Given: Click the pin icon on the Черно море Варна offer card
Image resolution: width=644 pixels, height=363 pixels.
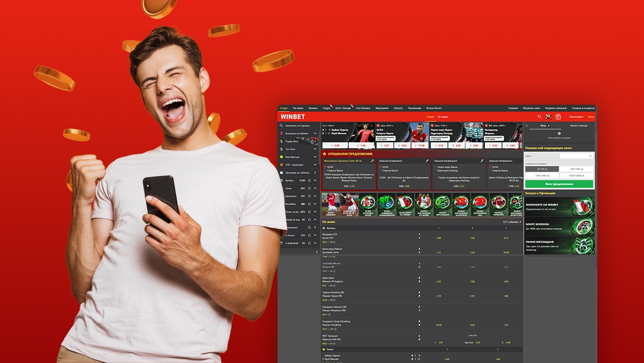Looking at the screenshot, I should (482, 161).
